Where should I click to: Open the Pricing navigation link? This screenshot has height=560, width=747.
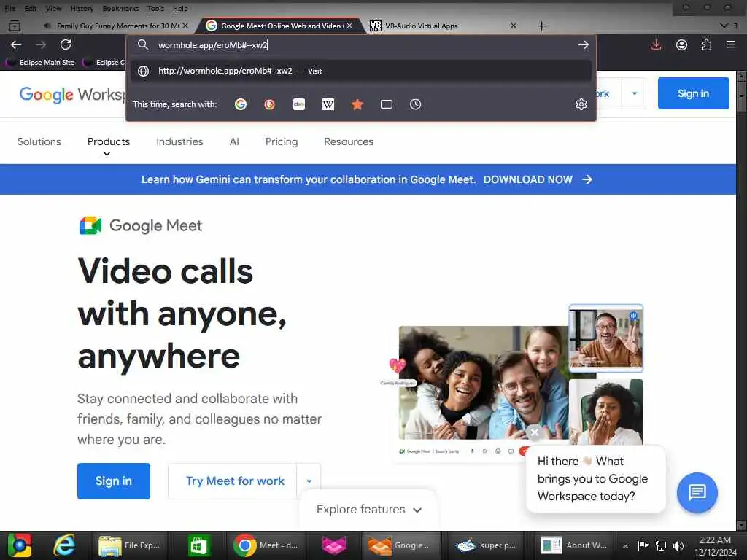[x=282, y=141]
